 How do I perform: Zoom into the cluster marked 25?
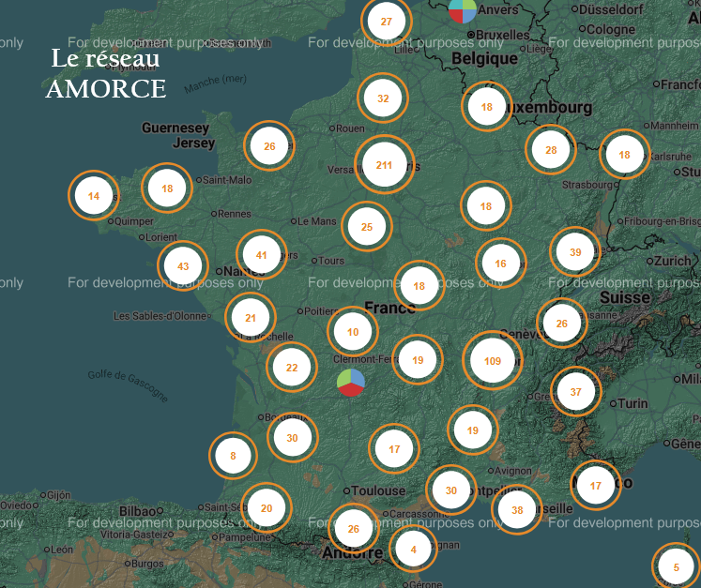367,227
